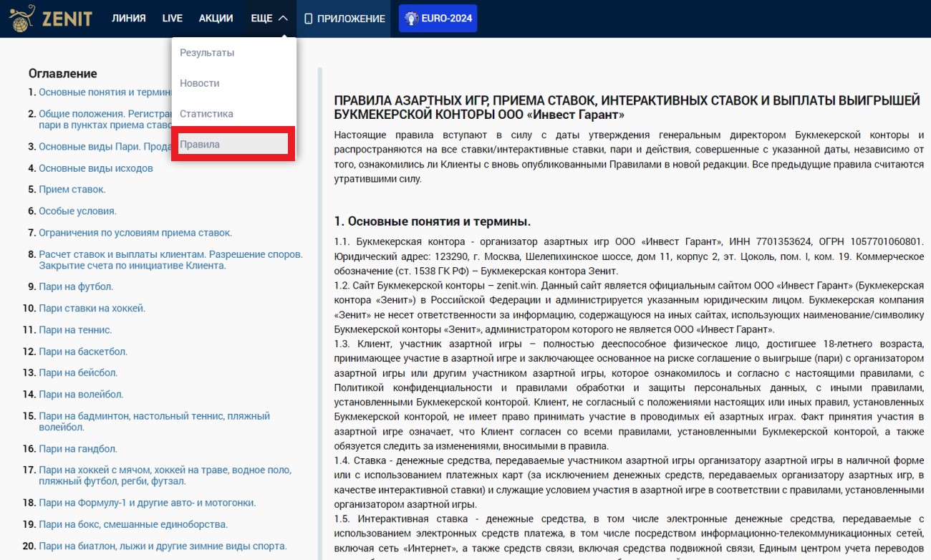931x560 pixels.
Task: Go to section Основные виды Пари
Action: [x=105, y=147]
